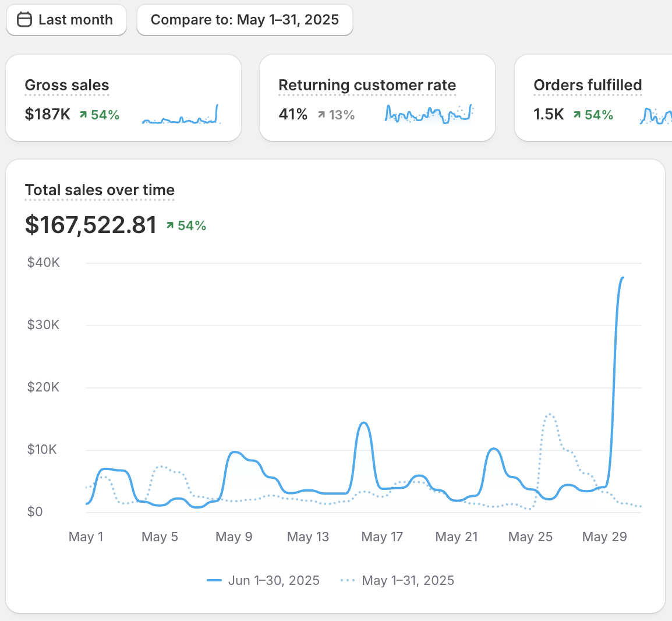Viewport: 672px width, 621px height.
Task: Click the May 5 x-axis label
Action: point(160,537)
